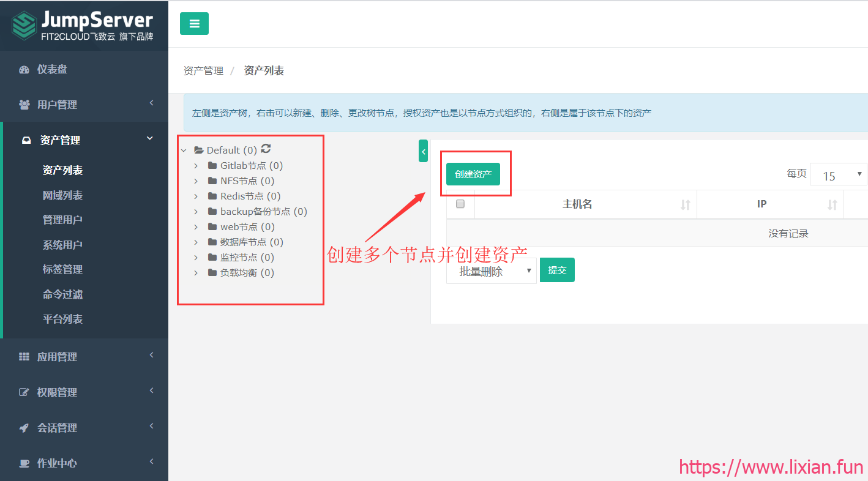Click the asset management inbox icon
This screenshot has height=481, width=868.
point(26,140)
